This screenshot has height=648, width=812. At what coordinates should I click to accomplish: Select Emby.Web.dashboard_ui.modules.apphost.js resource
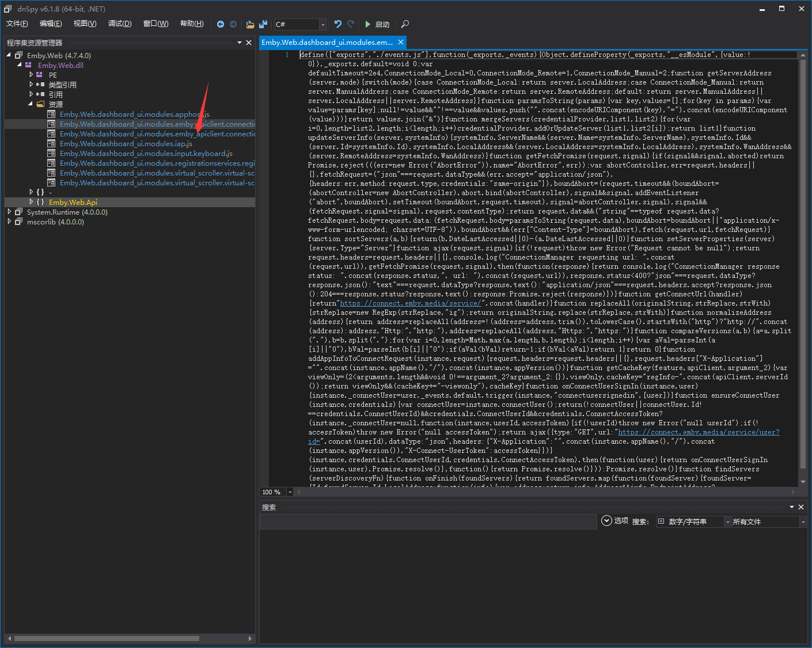coord(135,114)
